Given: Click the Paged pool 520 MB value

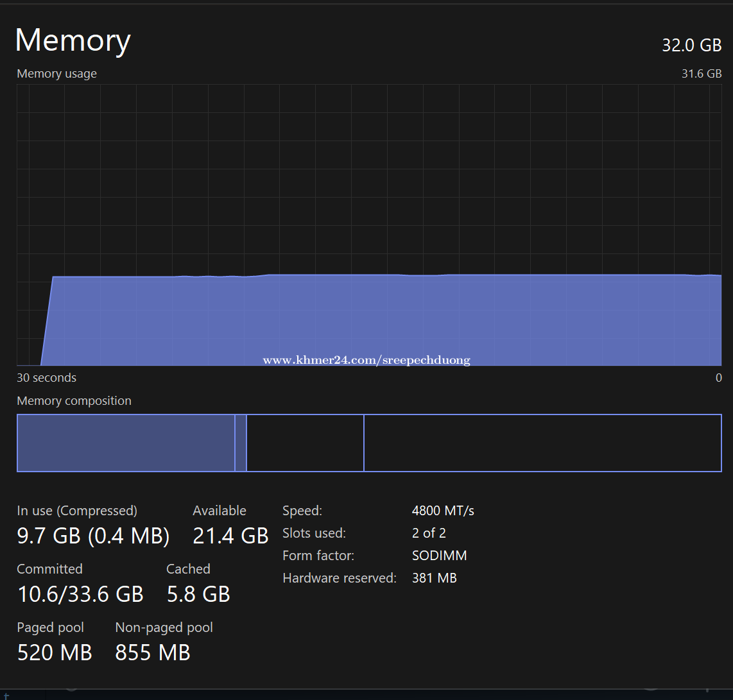Looking at the screenshot, I should coord(55,653).
